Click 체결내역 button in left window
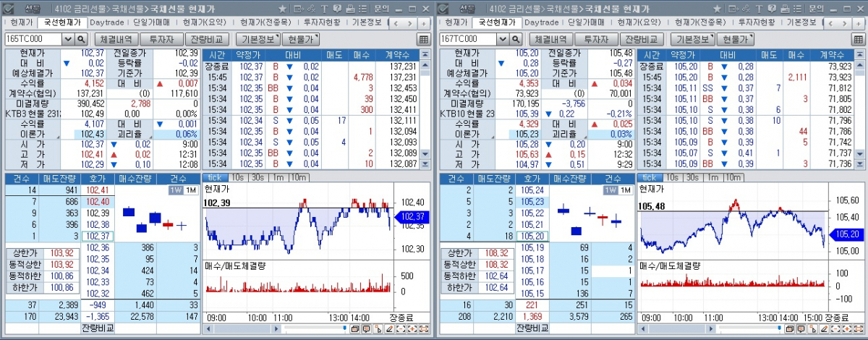Screen dimensions: 868x340 coord(116,39)
